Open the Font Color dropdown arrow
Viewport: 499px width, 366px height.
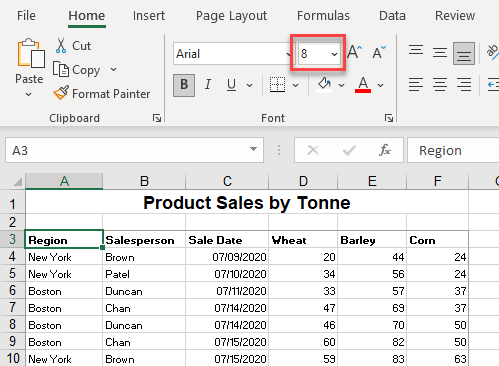tap(381, 85)
